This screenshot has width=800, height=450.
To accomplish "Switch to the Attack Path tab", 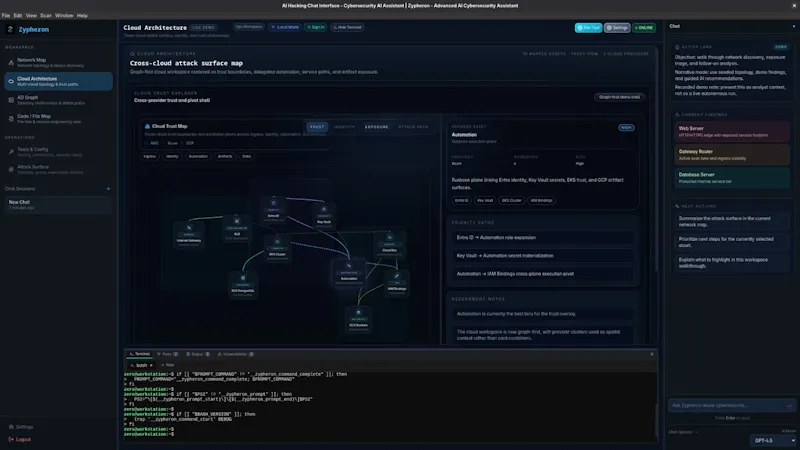I will (413, 127).
